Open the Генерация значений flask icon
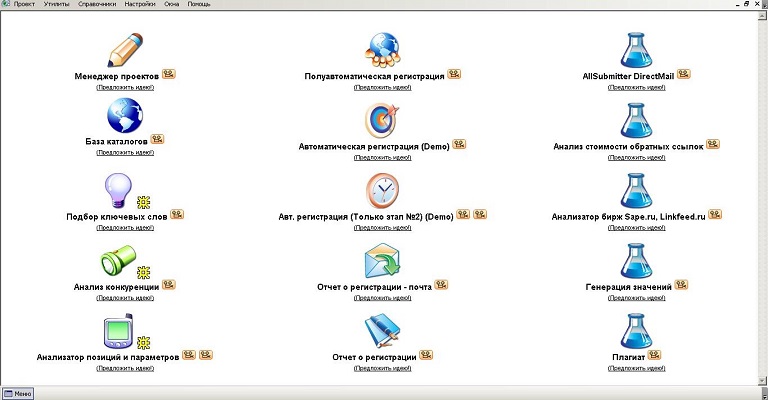Image resolution: width=768 pixels, height=400 pixels. pos(636,261)
